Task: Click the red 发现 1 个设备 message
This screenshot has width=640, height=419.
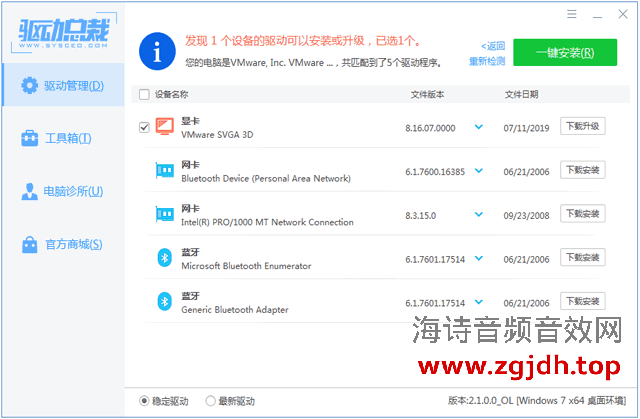Action: pyautogui.click(x=302, y=41)
